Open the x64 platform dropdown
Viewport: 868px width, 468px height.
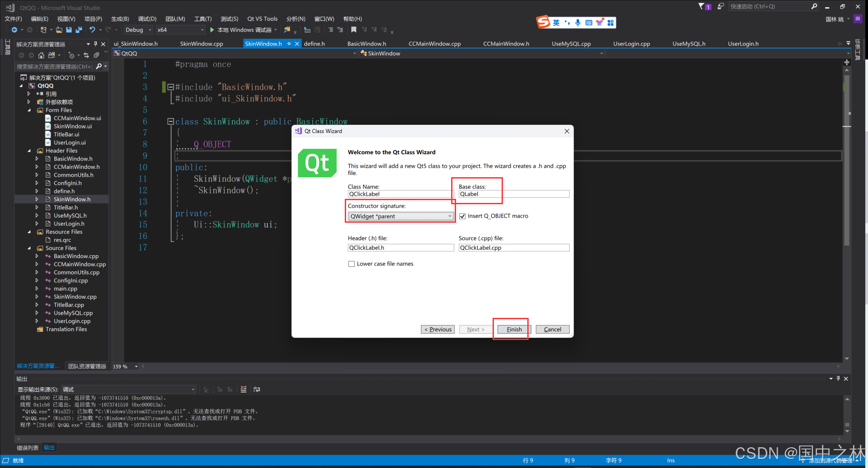[x=180, y=30]
